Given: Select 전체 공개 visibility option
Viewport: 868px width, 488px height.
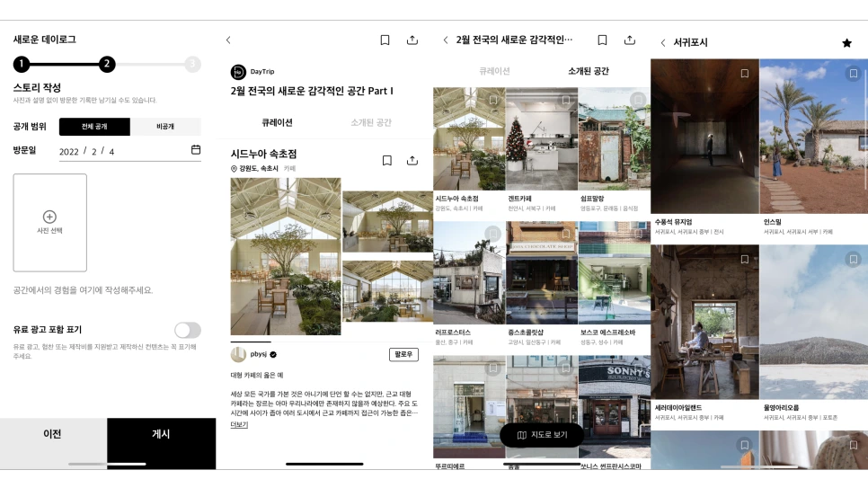Looking at the screenshot, I should [94, 127].
